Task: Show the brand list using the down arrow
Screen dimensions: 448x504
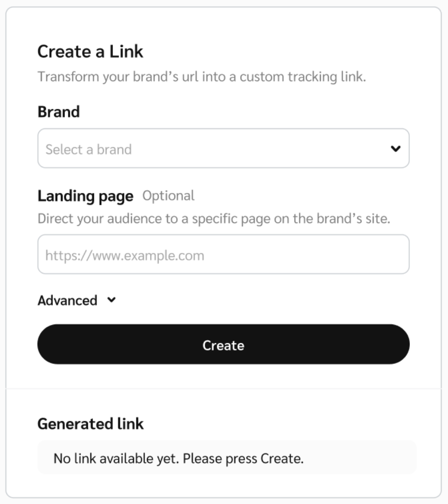Action: (395, 149)
